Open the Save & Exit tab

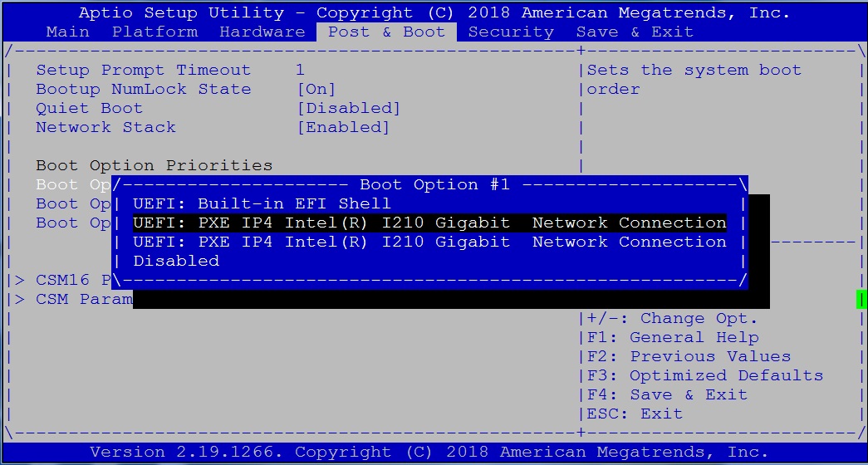[635, 32]
